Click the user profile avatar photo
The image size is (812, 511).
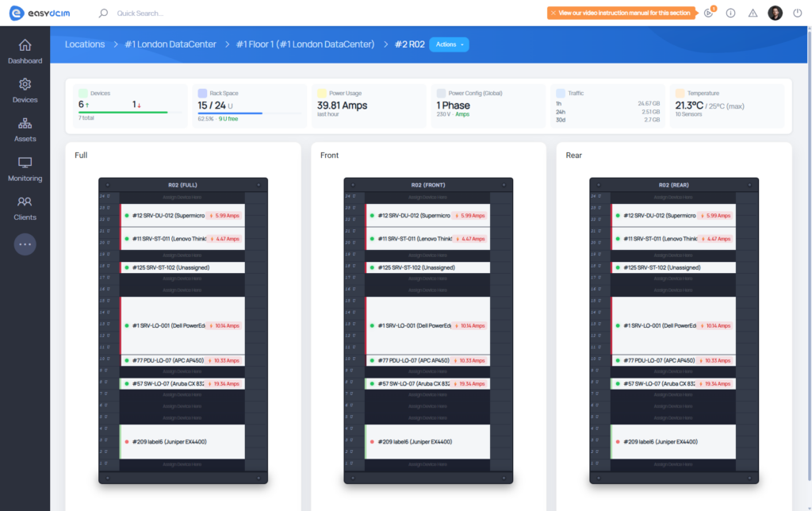(775, 13)
